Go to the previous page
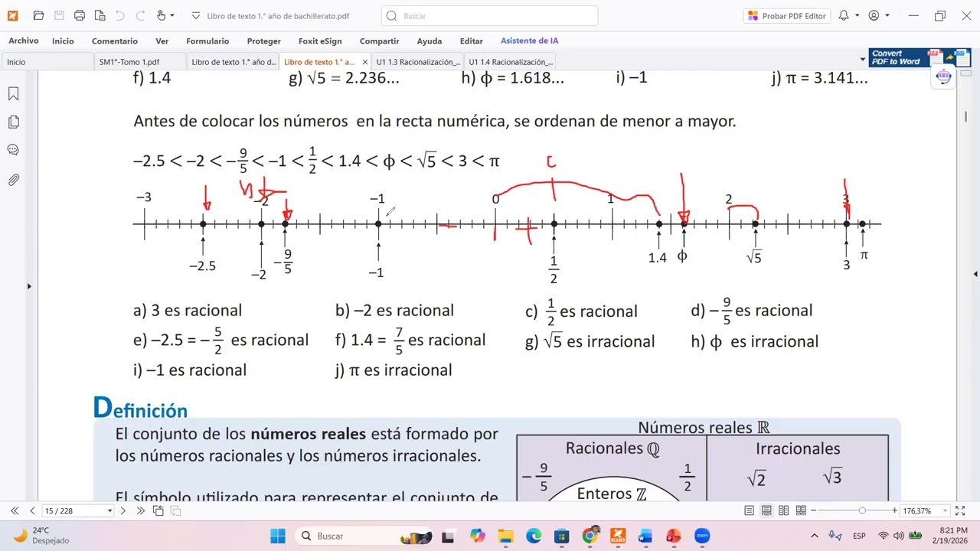Image resolution: width=980 pixels, height=551 pixels. coord(31,510)
